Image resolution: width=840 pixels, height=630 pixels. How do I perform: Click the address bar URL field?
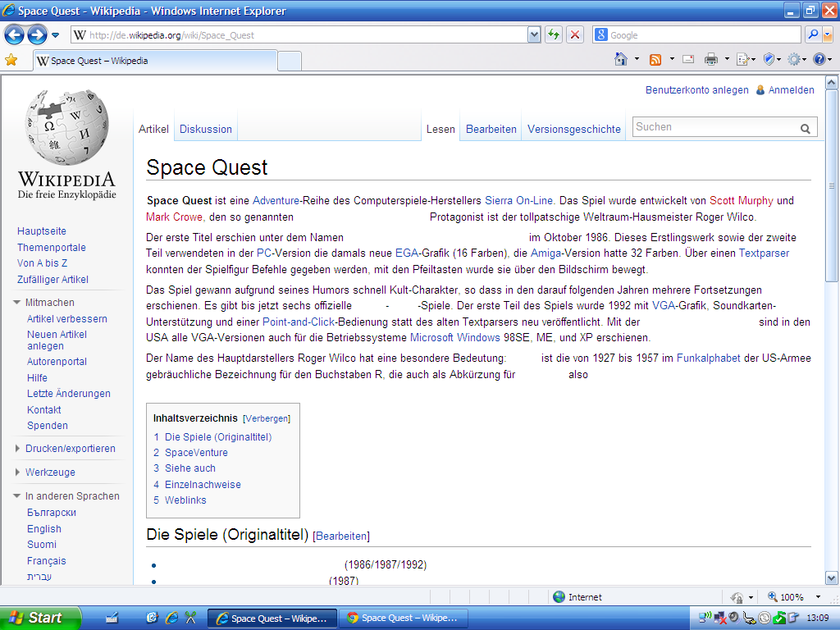299,35
